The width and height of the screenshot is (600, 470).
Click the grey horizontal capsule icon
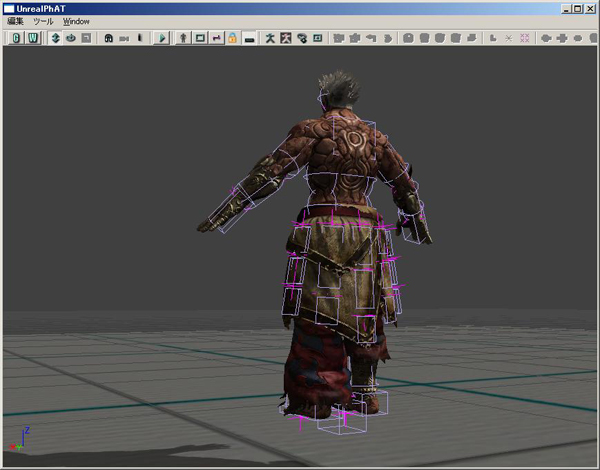(x=546, y=38)
